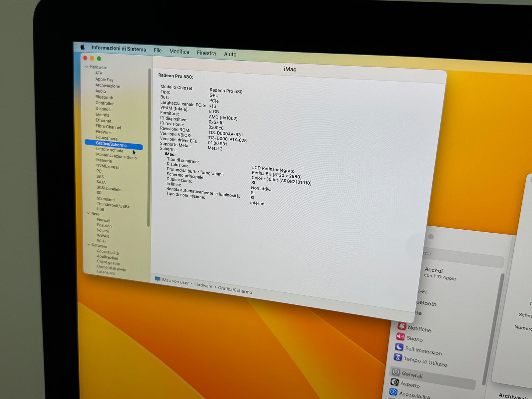Select Thunderbolt/USB4 in the sidebar

click(113, 205)
